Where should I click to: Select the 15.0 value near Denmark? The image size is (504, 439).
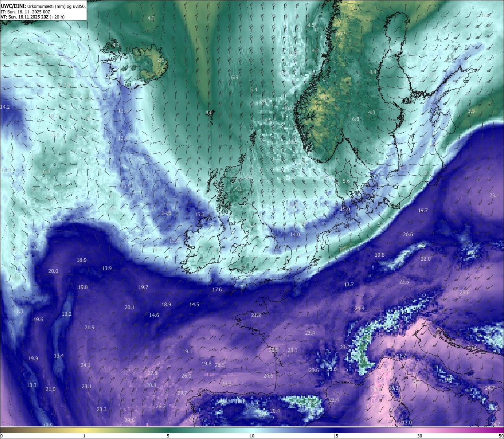coord(345,209)
